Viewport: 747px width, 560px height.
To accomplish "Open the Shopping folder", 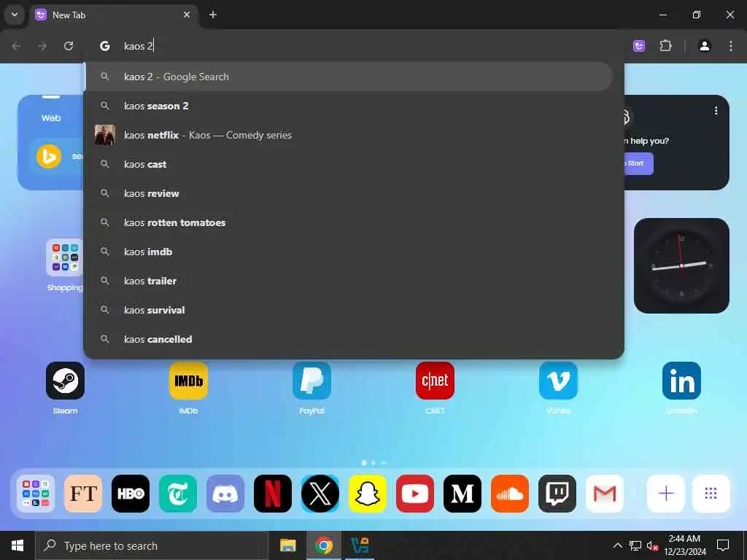I will (65, 257).
